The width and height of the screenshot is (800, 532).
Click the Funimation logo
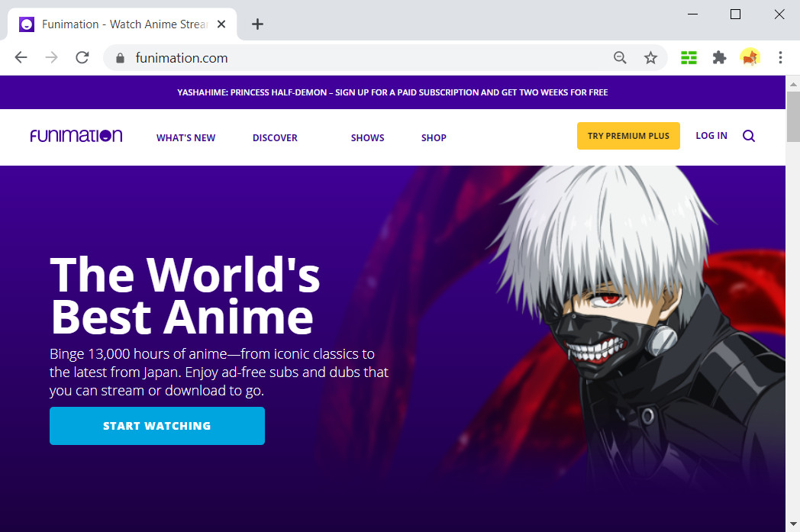click(x=76, y=136)
